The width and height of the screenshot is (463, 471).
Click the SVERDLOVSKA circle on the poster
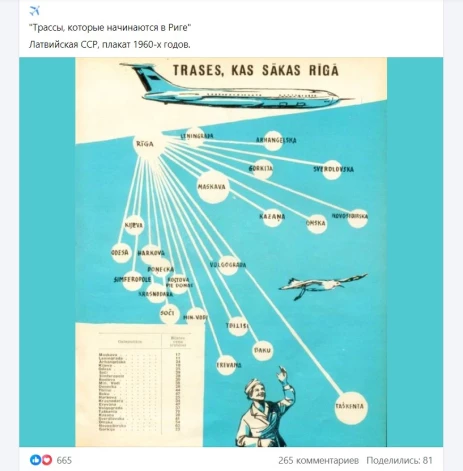pos(333,169)
